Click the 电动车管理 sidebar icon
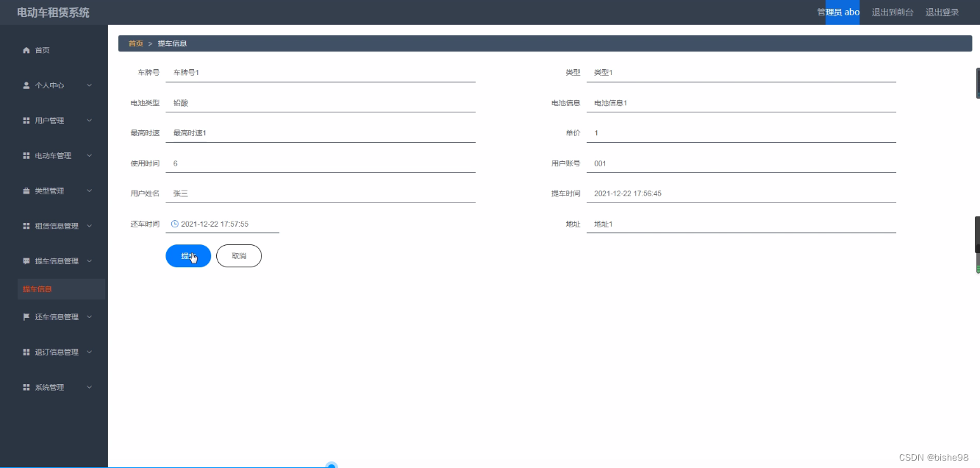Viewport: 980px width, 468px height. 27,155
